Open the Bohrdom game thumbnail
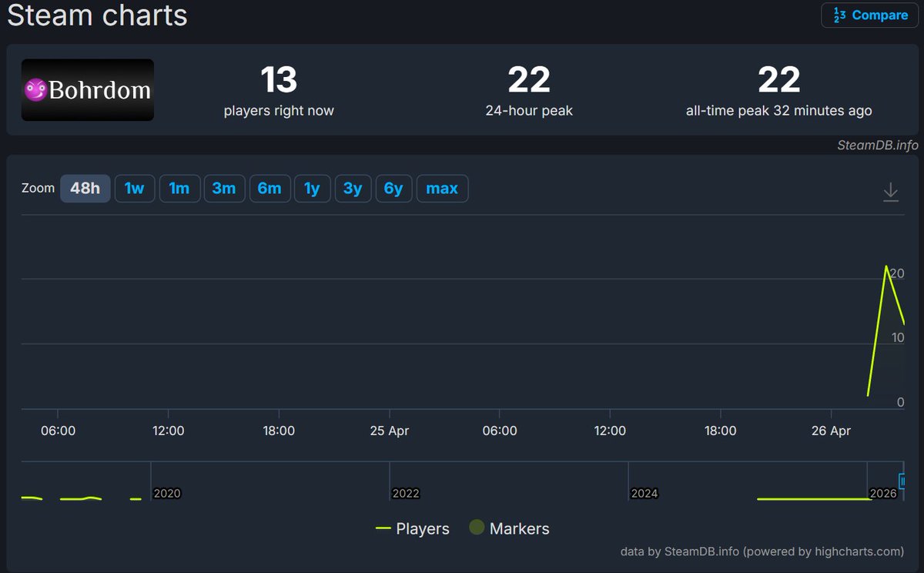 (x=87, y=90)
